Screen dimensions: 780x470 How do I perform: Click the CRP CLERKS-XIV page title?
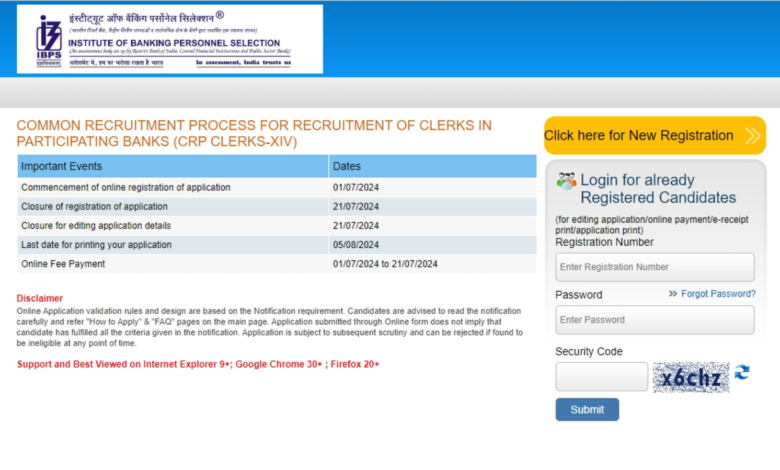pyautogui.click(x=254, y=133)
